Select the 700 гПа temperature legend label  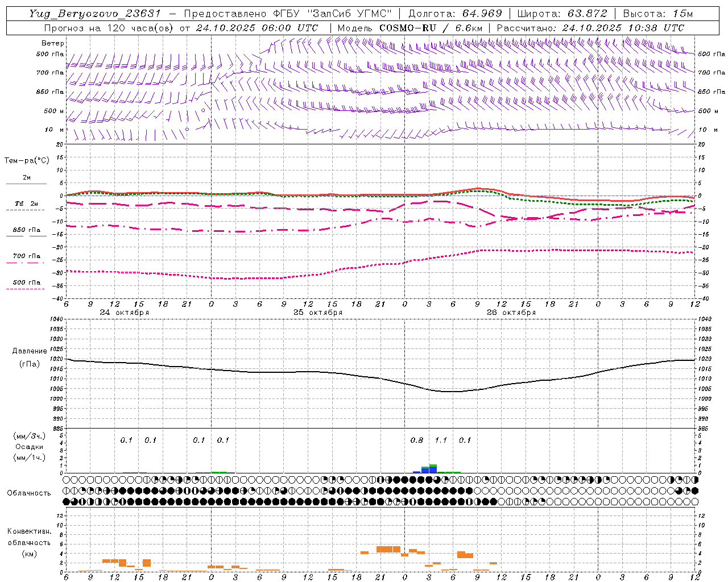point(27,256)
